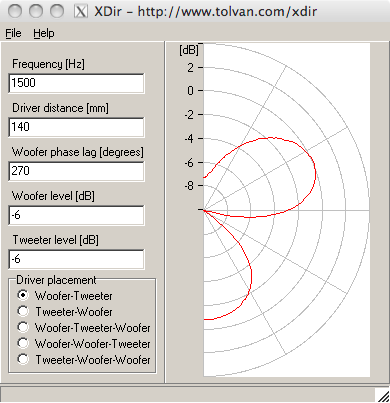This screenshot has width=390, height=403.
Task: Click the Frequency [Hz] input field
Action: tap(77, 83)
